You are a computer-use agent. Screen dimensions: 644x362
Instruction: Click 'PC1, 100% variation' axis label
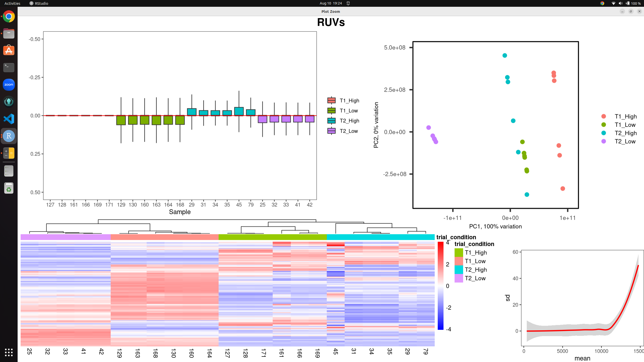click(x=495, y=226)
